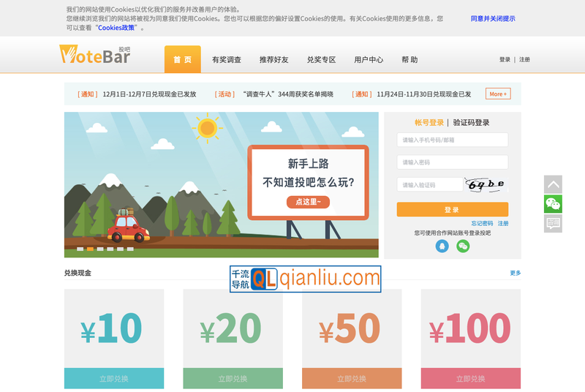The height and width of the screenshot is (392, 585).
Task: Click the 新手上路 banner image
Action: coord(222,184)
